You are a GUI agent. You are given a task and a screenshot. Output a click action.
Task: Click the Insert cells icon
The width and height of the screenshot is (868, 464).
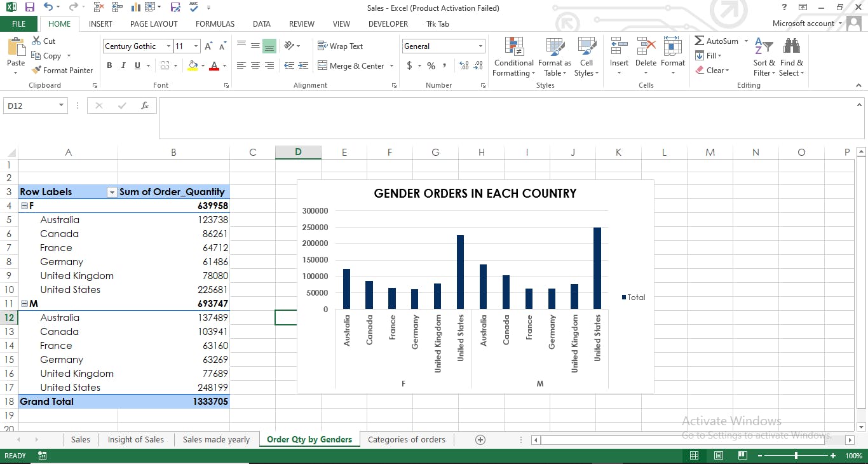tap(619, 46)
